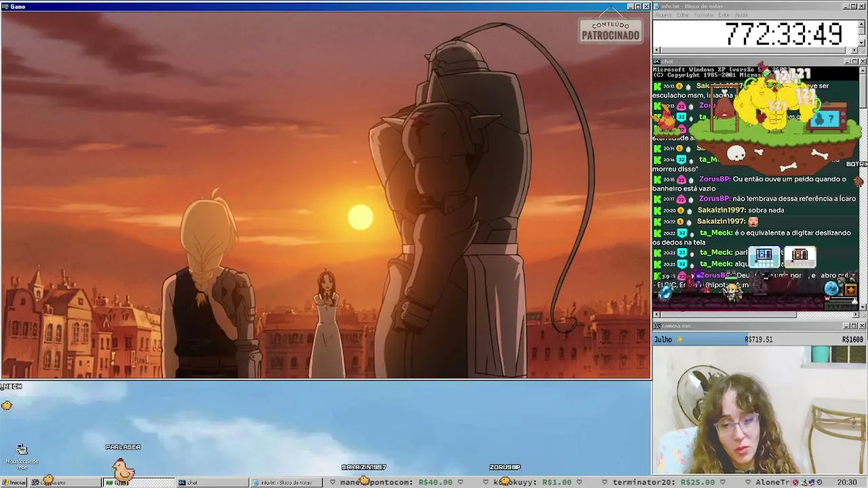Image resolution: width=868 pixels, height=488 pixels.
Task: Open the Editar menu in Notepad
Action: (683, 15)
